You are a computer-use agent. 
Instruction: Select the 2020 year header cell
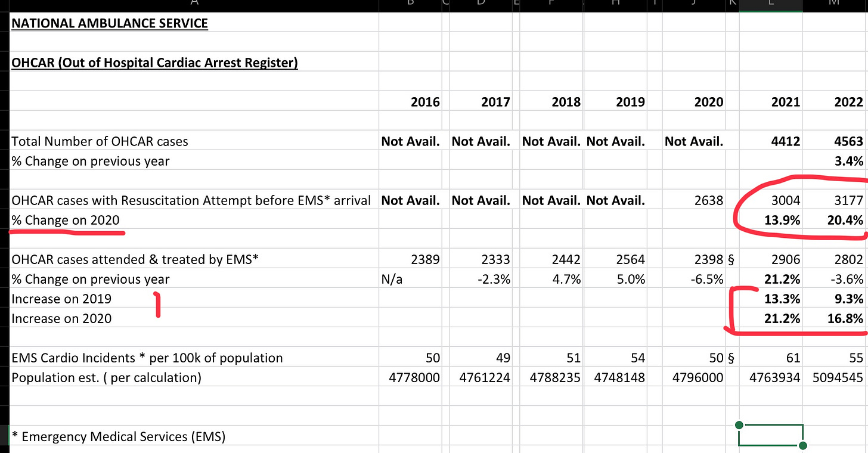(x=709, y=102)
